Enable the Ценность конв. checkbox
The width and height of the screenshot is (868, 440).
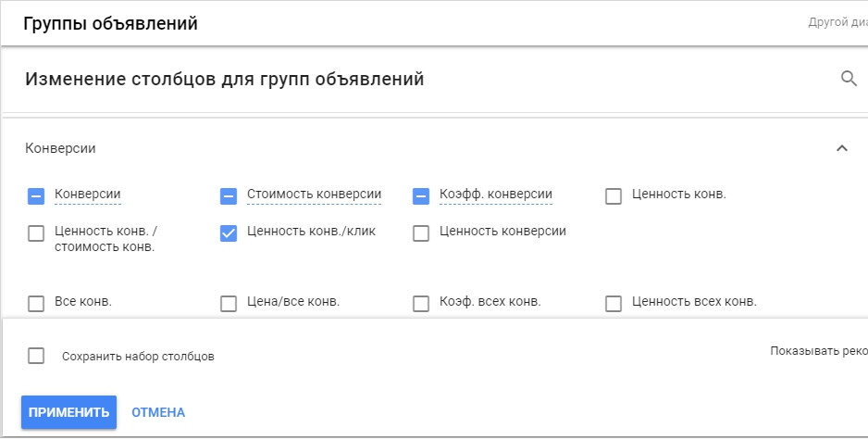point(613,195)
